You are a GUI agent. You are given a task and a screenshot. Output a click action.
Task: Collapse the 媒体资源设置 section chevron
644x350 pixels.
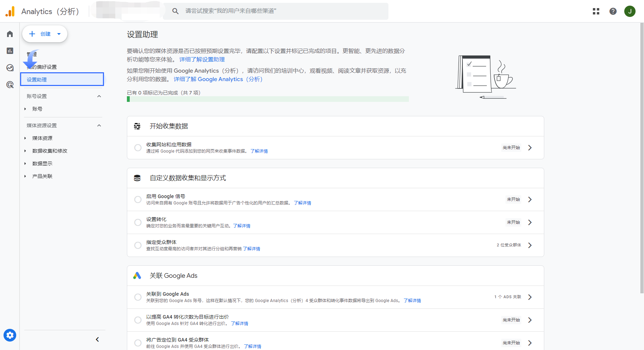pos(99,125)
